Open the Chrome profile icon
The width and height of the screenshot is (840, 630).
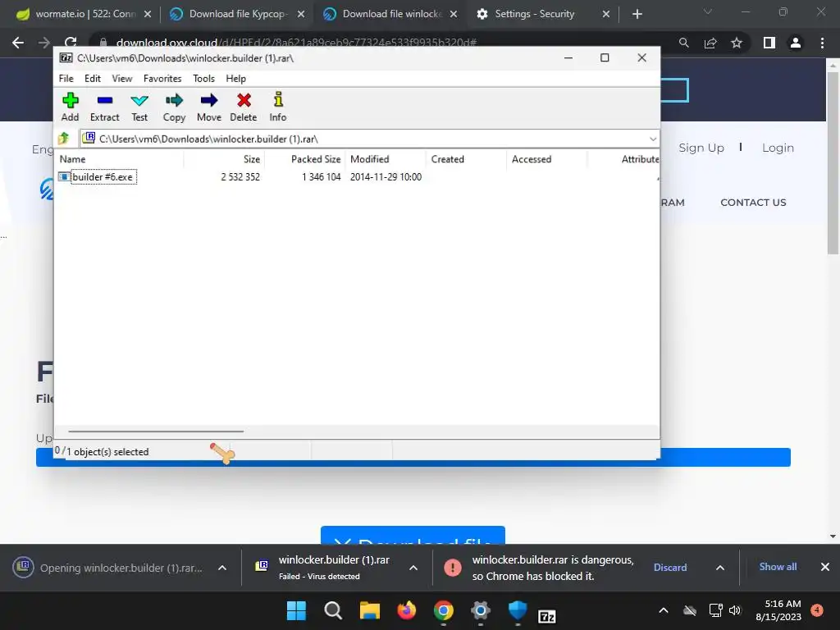pyautogui.click(x=796, y=43)
